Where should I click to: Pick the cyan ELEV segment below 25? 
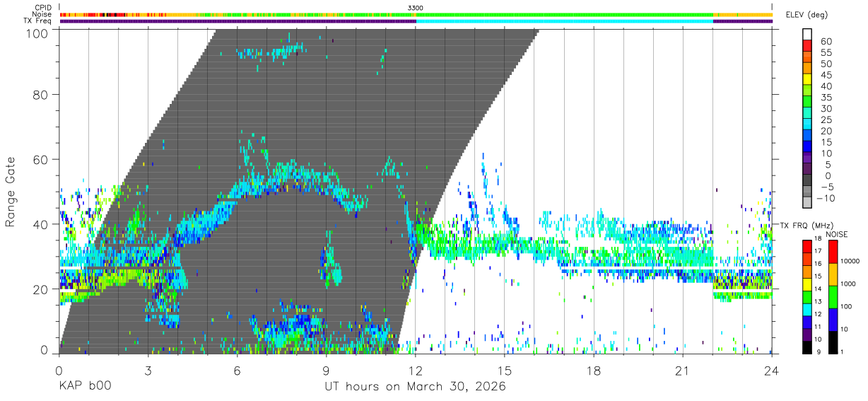[x=808, y=124]
